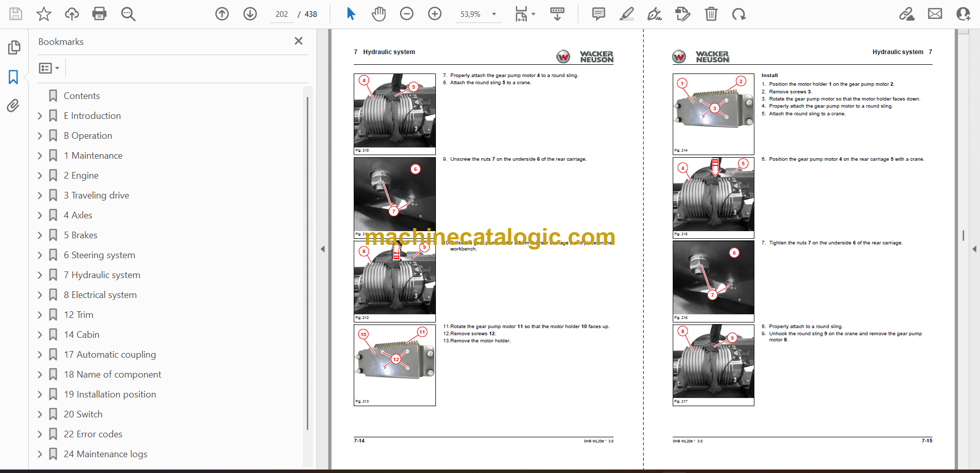The width and height of the screenshot is (980, 473).
Task: Expand the E Introduction bookmark
Action: 40,116
